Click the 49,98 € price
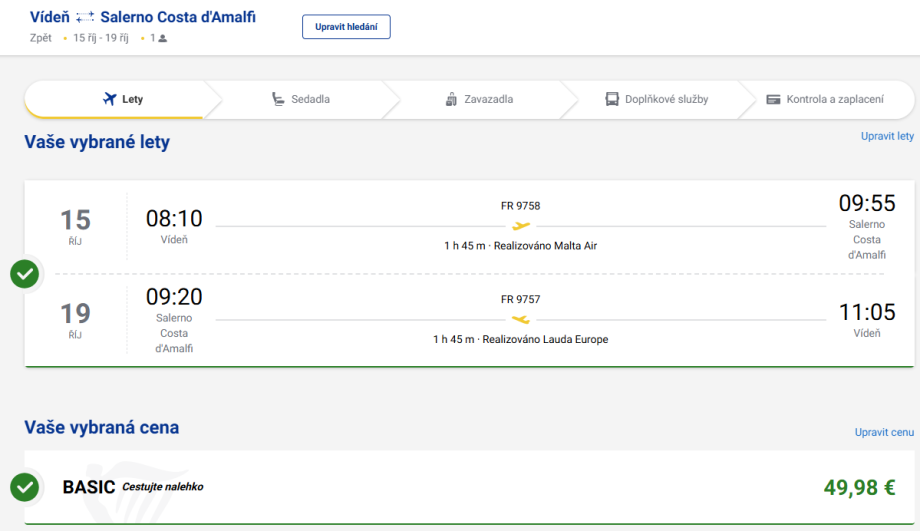Screen dimensions: 920x531 point(859,488)
